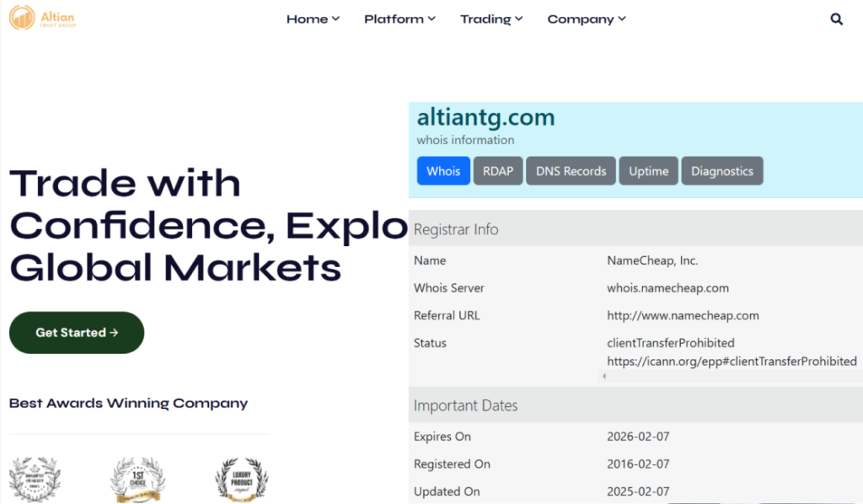
Task: Click the Updated On date 2025-02-07
Action: pos(638,491)
